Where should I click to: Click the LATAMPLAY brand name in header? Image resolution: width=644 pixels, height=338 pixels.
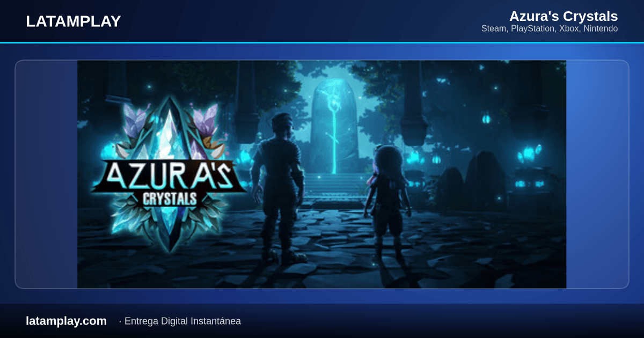(x=74, y=21)
